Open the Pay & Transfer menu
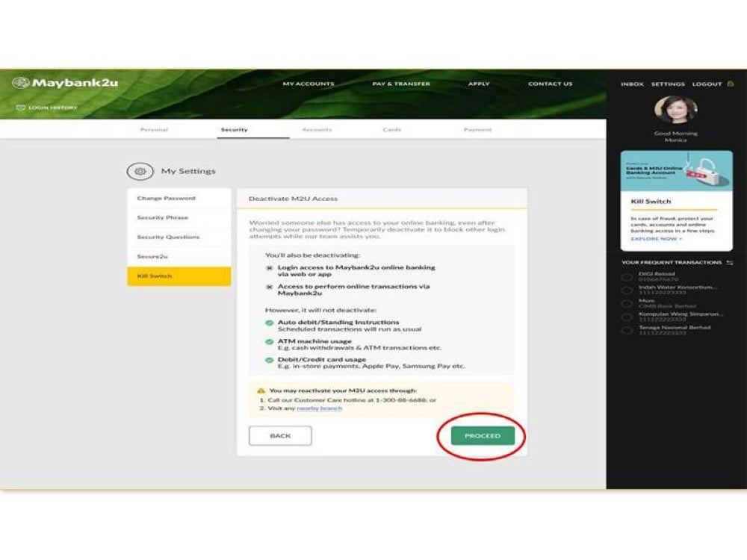This screenshot has width=747, height=560. (401, 84)
